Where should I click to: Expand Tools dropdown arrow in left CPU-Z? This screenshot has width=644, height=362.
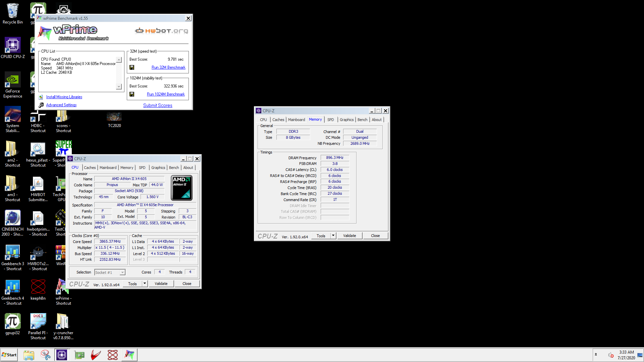click(145, 284)
